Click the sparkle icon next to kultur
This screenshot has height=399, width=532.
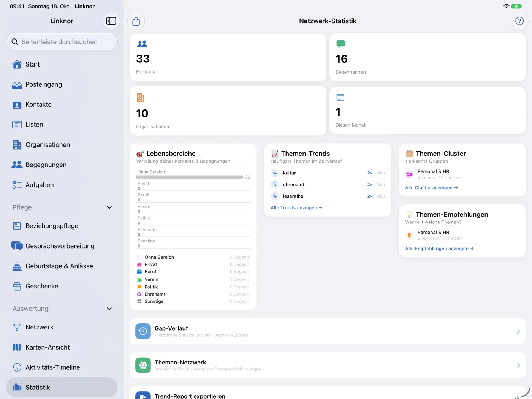click(275, 173)
